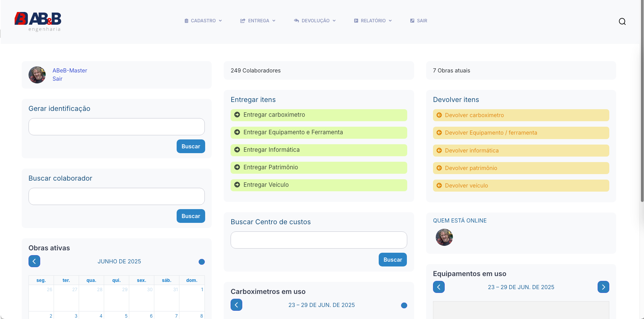Viewport: 644px width, 319px height.
Task: Click previous week arrow in Equipamentos em uso
Action: 439,287
